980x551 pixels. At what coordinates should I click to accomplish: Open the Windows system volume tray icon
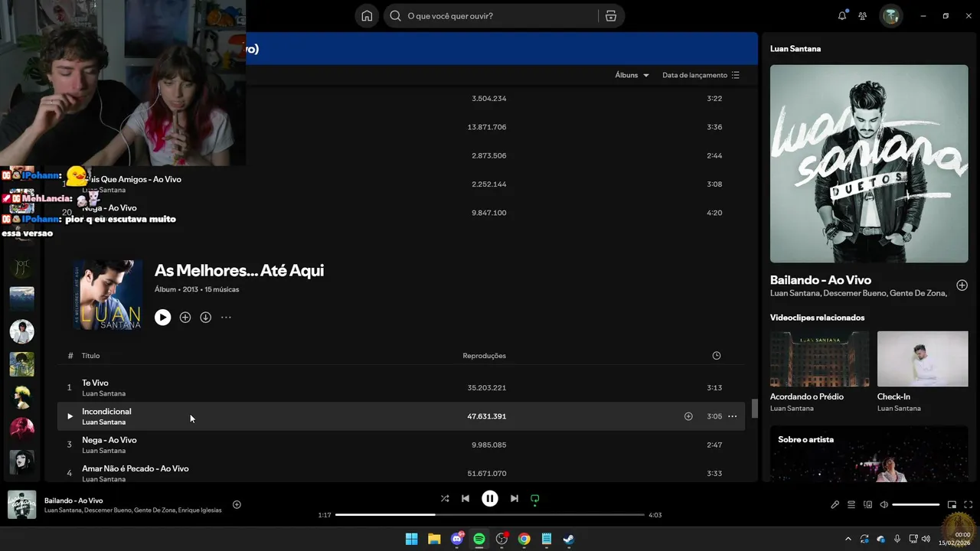click(928, 539)
